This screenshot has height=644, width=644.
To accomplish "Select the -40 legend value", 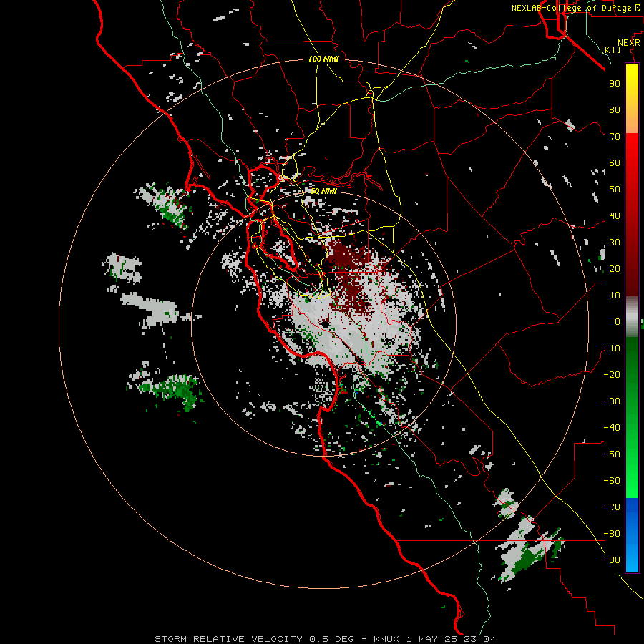I will (612, 428).
